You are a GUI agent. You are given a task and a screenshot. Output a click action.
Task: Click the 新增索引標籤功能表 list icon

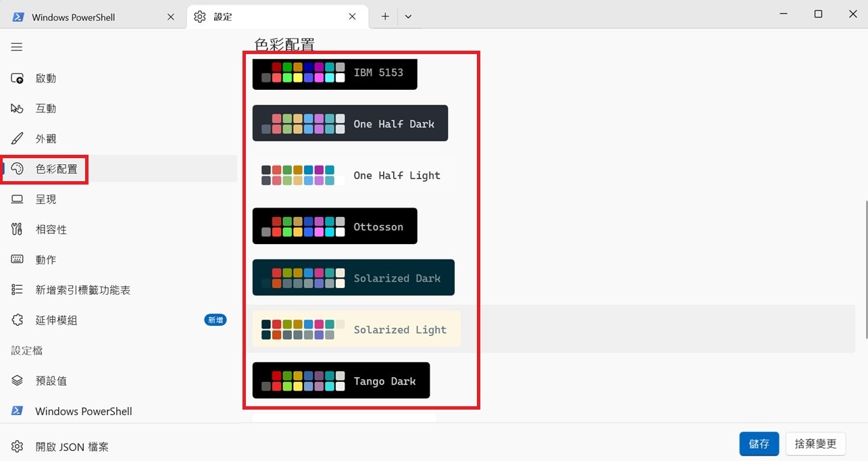click(x=18, y=290)
